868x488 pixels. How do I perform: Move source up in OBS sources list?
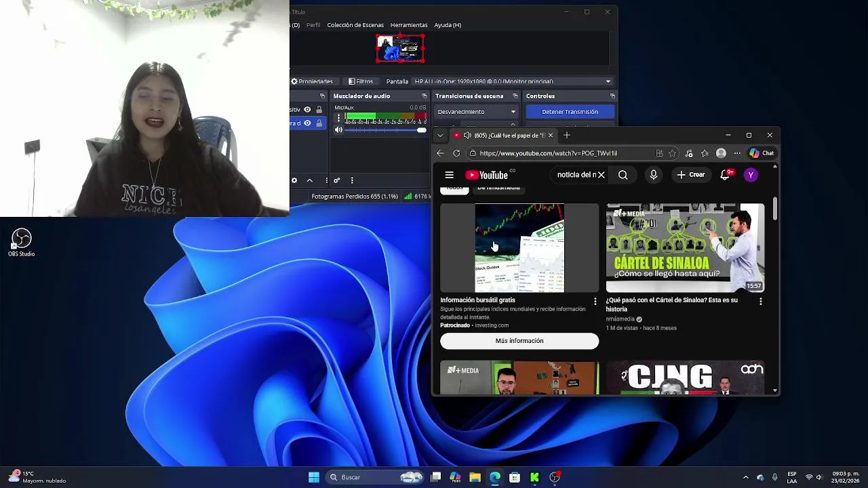pos(310,180)
